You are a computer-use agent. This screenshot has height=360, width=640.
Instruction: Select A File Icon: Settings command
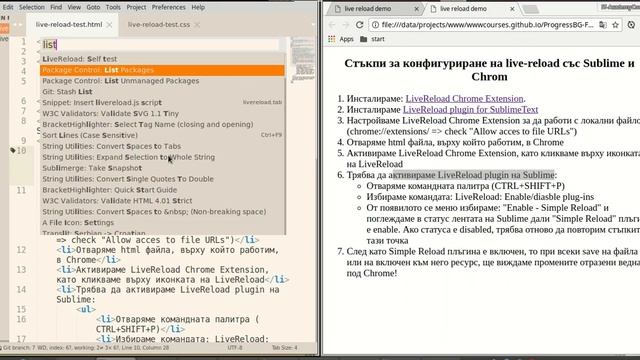(x=162, y=222)
